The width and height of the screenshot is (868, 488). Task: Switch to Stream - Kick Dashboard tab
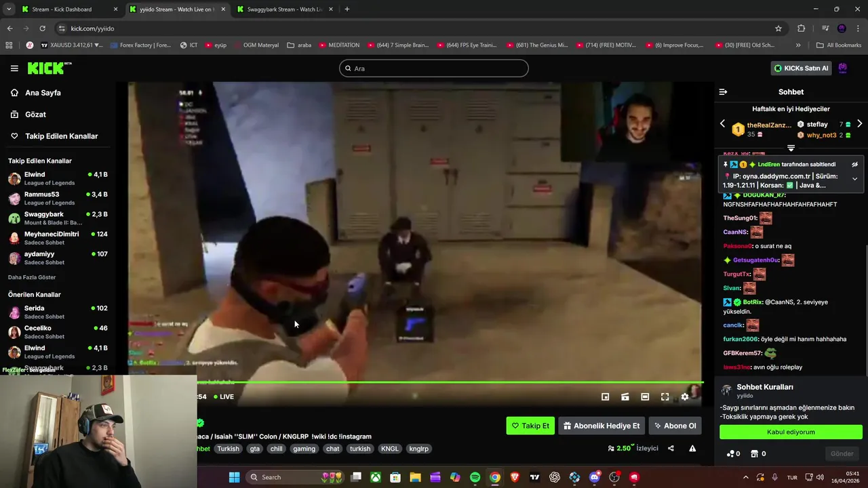tap(70, 9)
